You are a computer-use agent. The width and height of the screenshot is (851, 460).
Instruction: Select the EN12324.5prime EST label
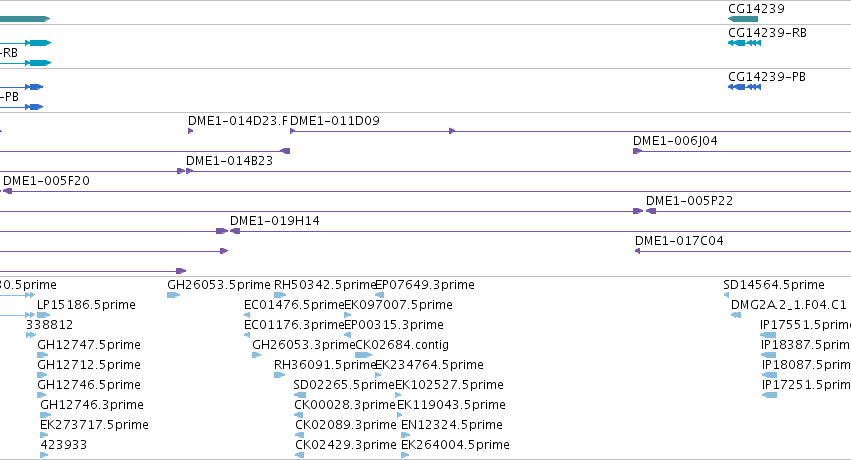click(452, 425)
